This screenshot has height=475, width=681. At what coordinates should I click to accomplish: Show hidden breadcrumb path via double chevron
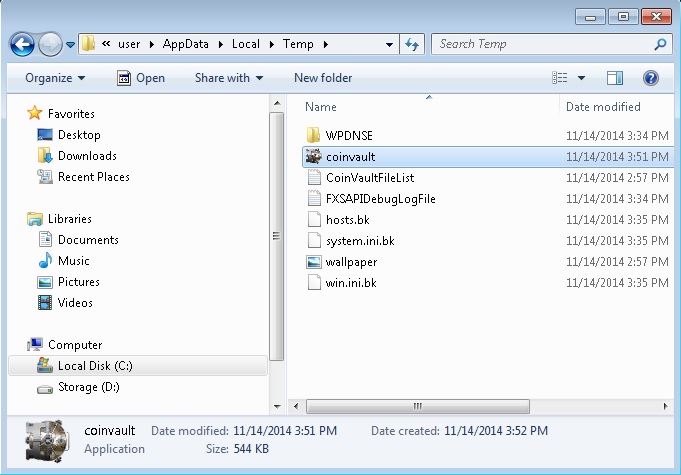point(106,43)
